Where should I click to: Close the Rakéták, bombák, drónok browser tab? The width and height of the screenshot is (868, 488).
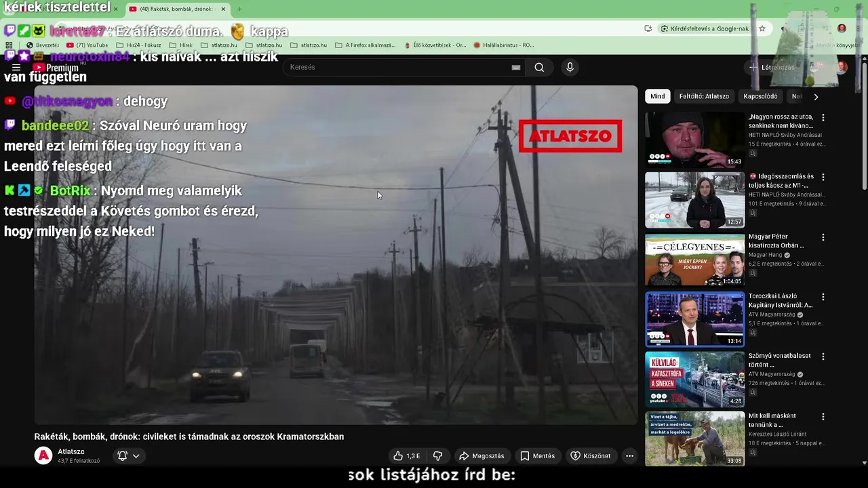click(x=223, y=9)
